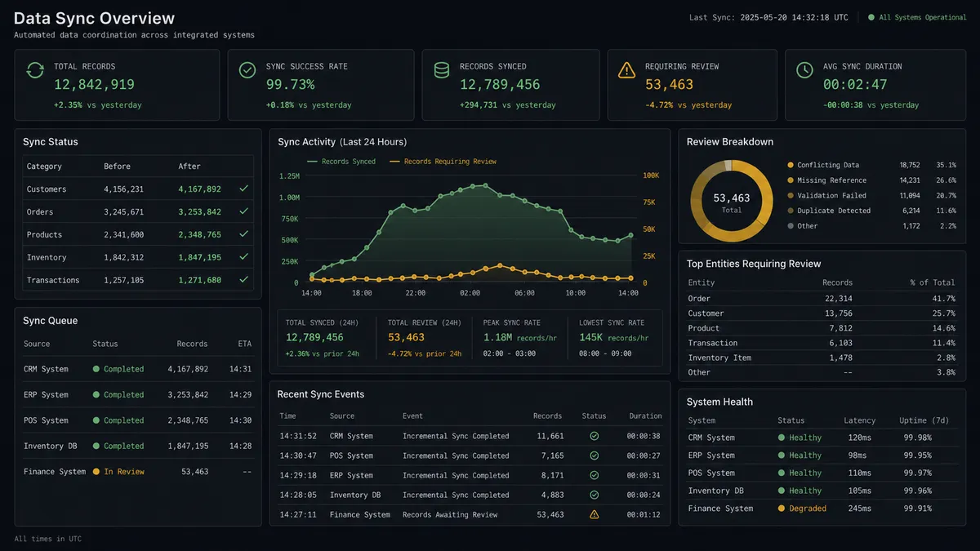Click the All Systems Operational label
The height and width of the screenshot is (551, 980).
pyautogui.click(x=923, y=17)
